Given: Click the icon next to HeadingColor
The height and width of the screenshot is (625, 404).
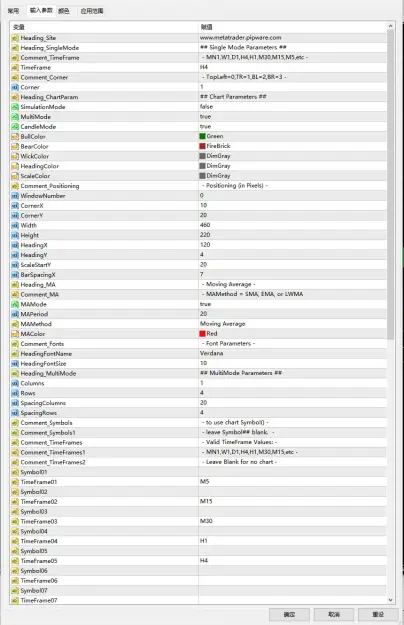Looking at the screenshot, I should point(15,166).
